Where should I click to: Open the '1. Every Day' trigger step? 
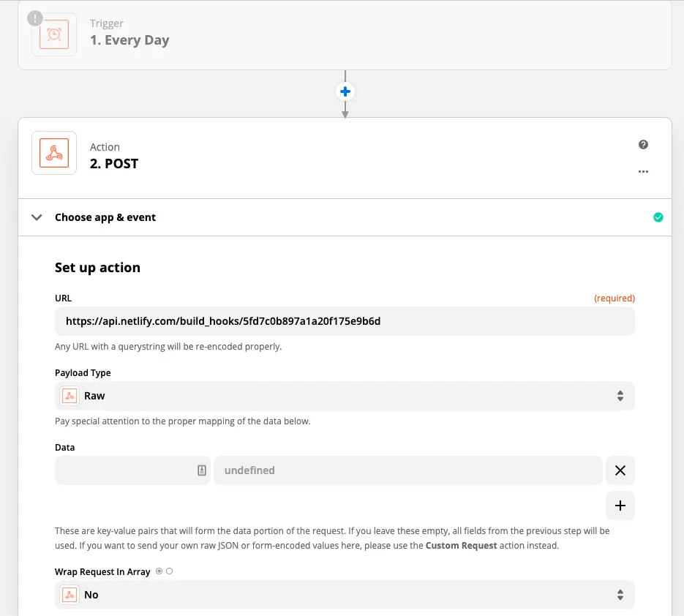(129, 40)
